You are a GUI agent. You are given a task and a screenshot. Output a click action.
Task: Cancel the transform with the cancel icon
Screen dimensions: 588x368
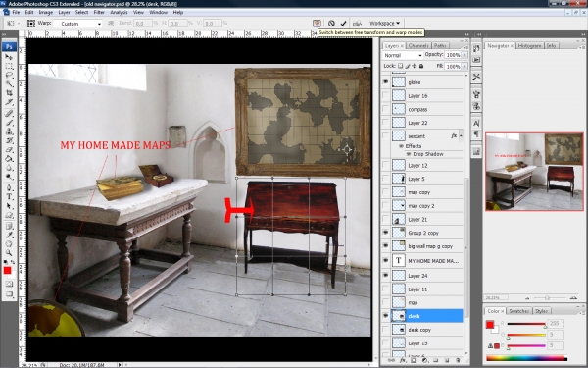click(331, 24)
